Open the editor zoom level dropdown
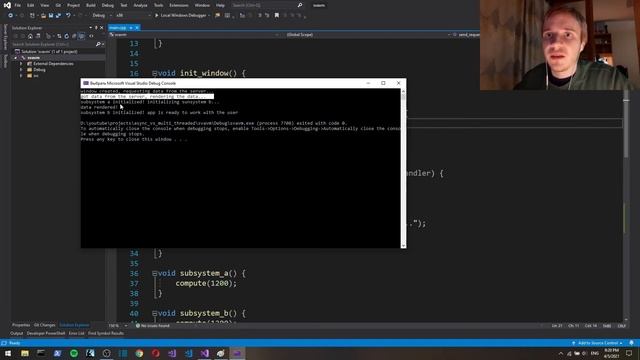Viewport: 640px width, 360px height. pyautogui.click(x=126, y=326)
